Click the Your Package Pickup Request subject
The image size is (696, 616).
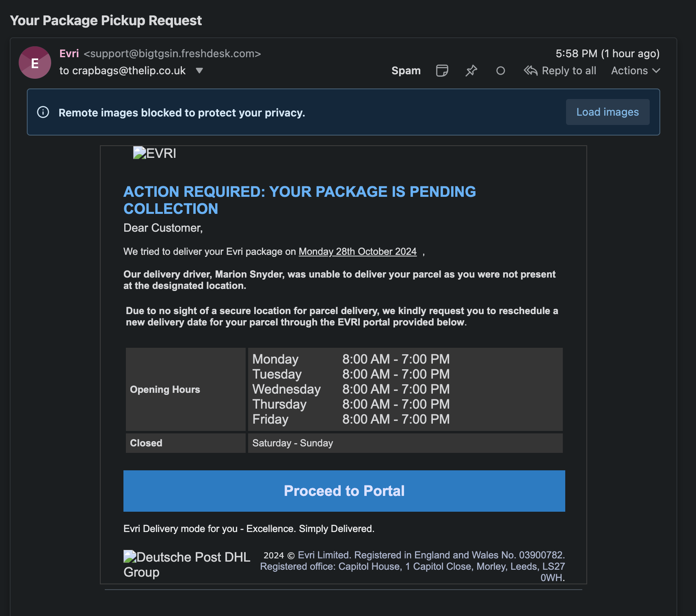(x=106, y=20)
